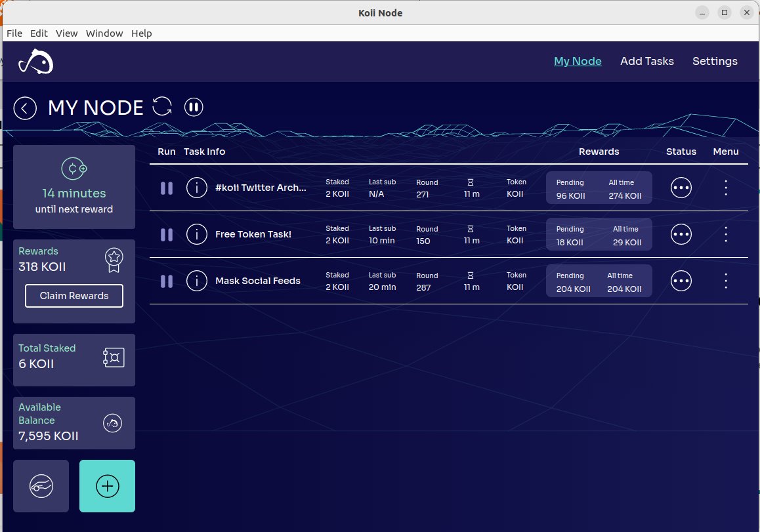The width and height of the screenshot is (760, 532).
Task: Open the Add Tasks tab
Action: point(646,61)
